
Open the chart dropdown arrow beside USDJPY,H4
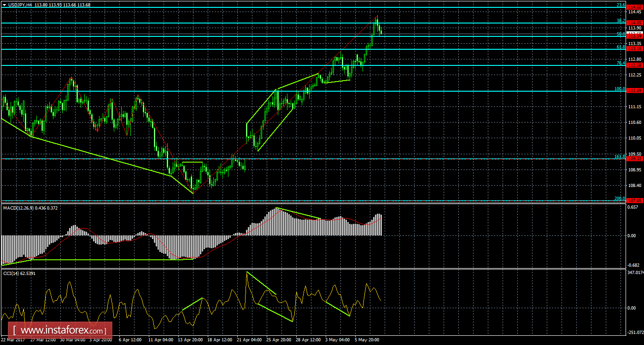4,5
